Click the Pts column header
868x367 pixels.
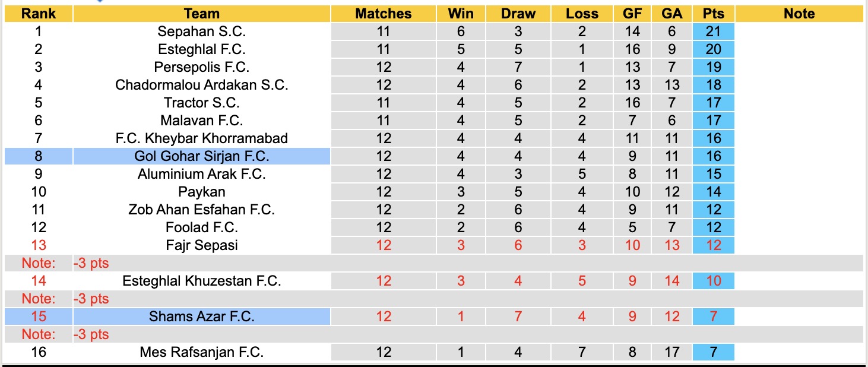coord(713,14)
